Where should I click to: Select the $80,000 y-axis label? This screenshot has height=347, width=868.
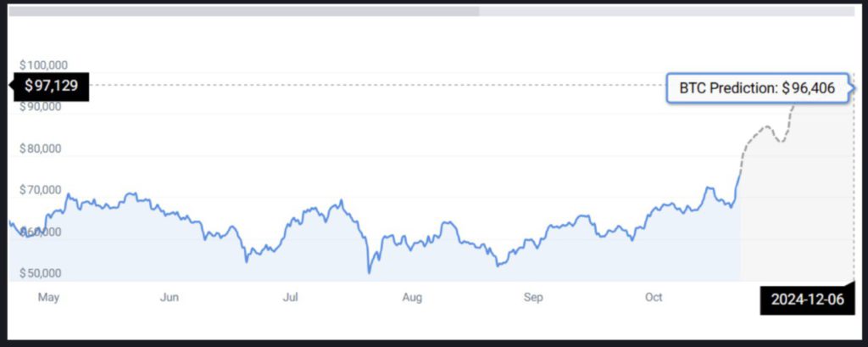(x=41, y=148)
